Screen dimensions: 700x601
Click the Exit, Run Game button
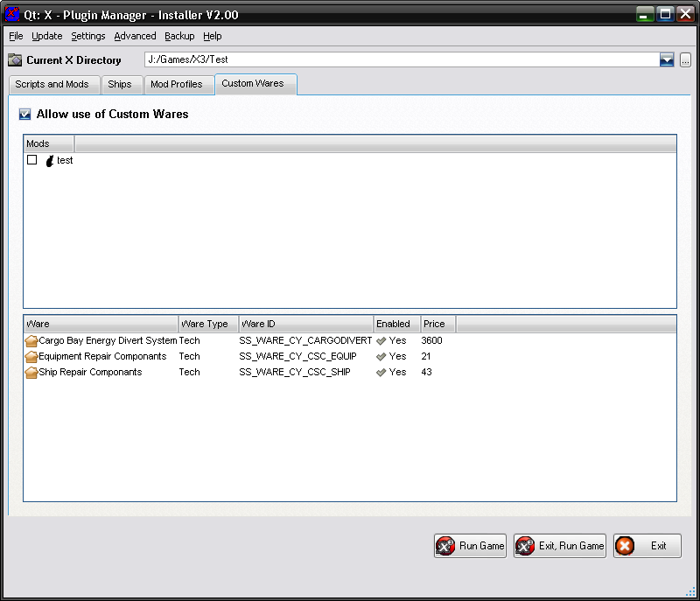(560, 546)
